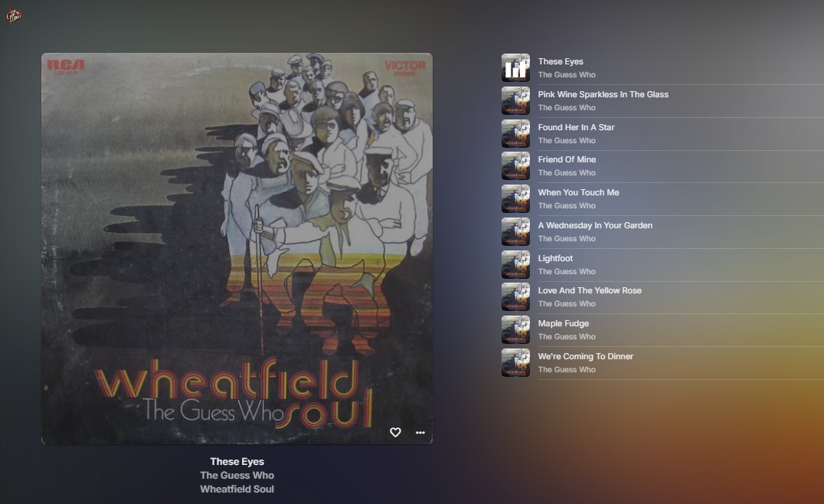
Task: Select We're Coming To Dinner track title
Action: click(x=585, y=356)
